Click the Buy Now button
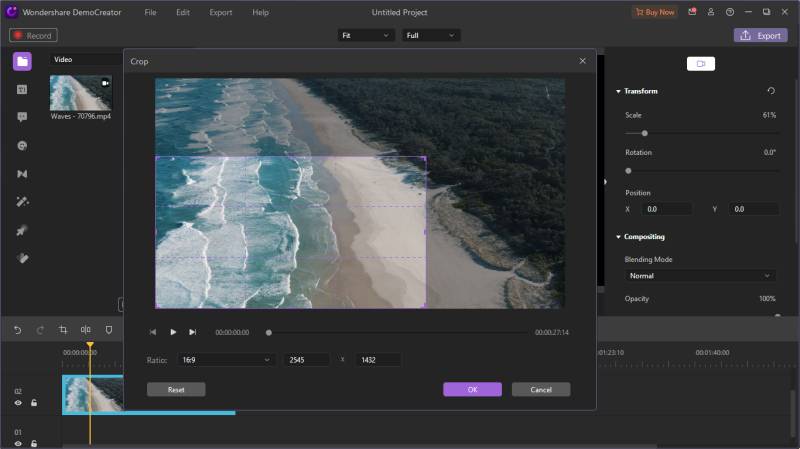 pos(655,12)
